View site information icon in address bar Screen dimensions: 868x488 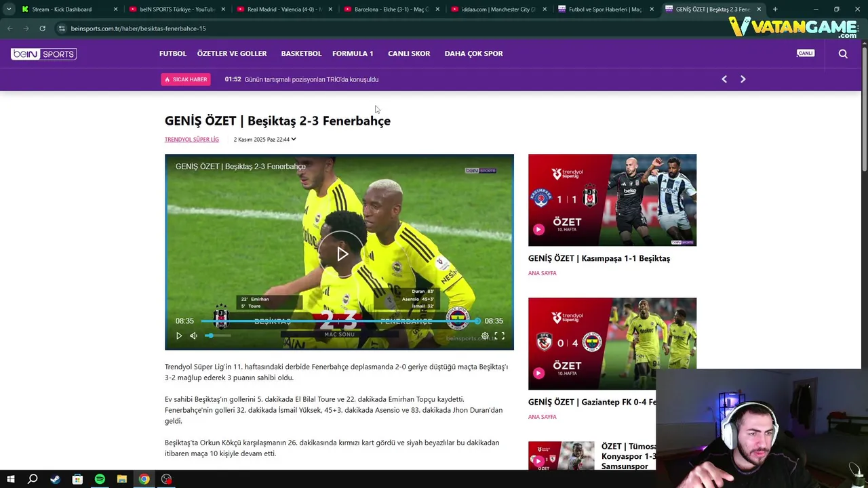click(62, 28)
